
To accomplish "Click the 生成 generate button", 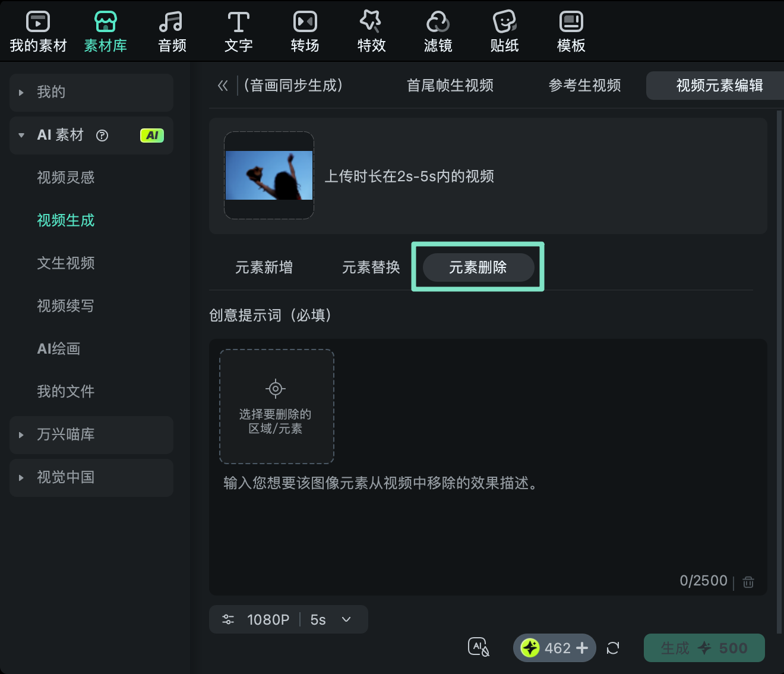I will pos(704,648).
